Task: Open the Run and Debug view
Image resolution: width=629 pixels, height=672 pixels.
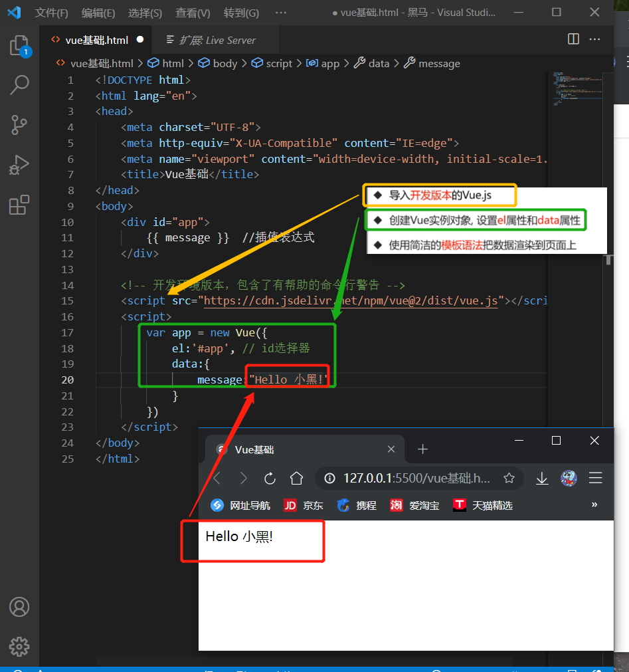Action: (19, 165)
